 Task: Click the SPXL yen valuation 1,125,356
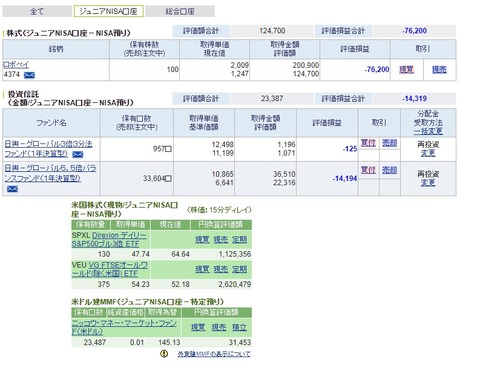tap(235, 254)
